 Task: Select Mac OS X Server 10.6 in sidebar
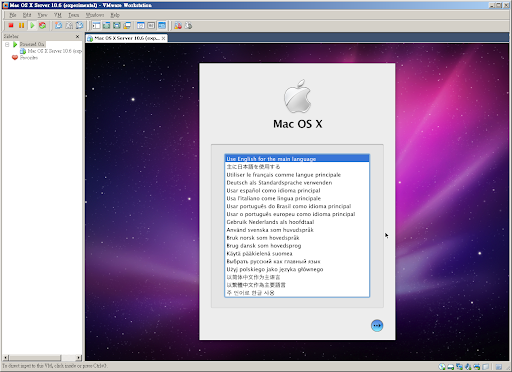point(51,51)
